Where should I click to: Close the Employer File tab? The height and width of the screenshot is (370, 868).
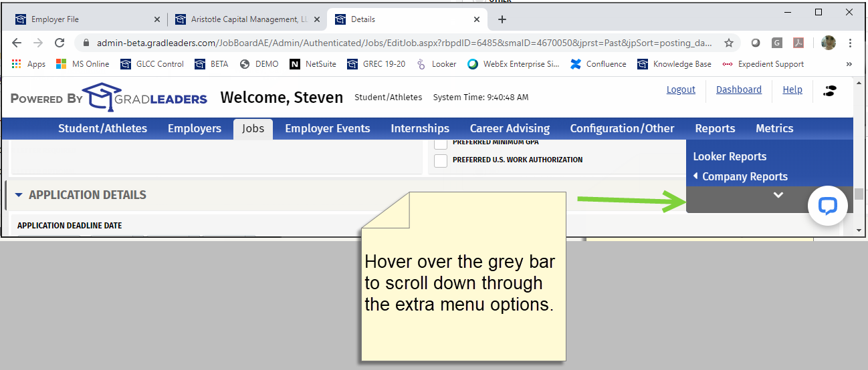coord(156,19)
